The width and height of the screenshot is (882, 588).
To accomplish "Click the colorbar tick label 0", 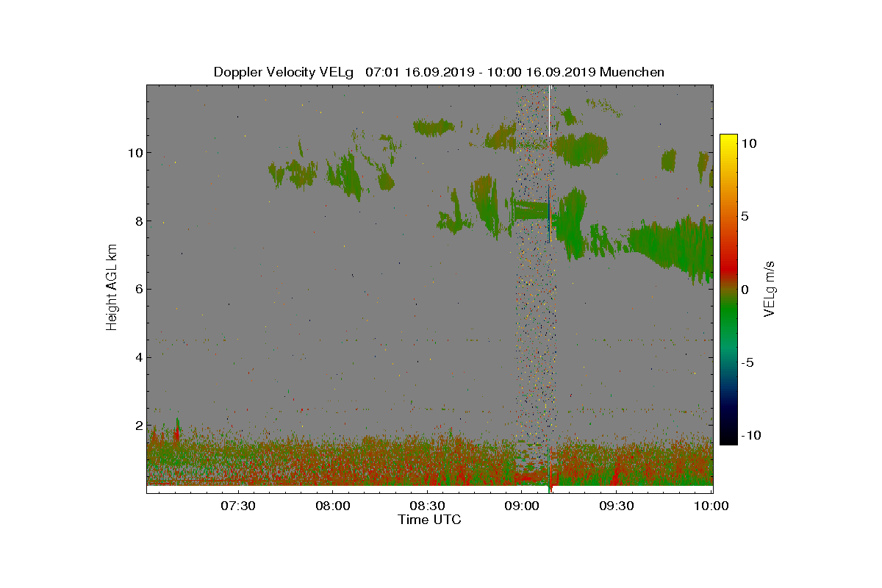I will (745, 290).
